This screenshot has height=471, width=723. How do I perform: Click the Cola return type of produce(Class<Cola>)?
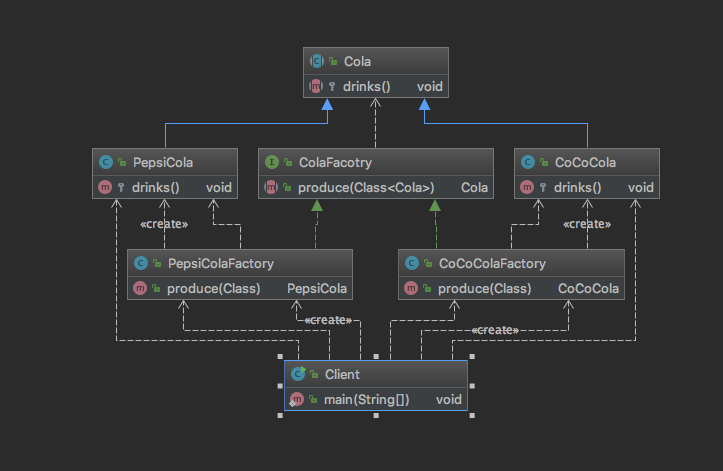pyautogui.click(x=474, y=187)
